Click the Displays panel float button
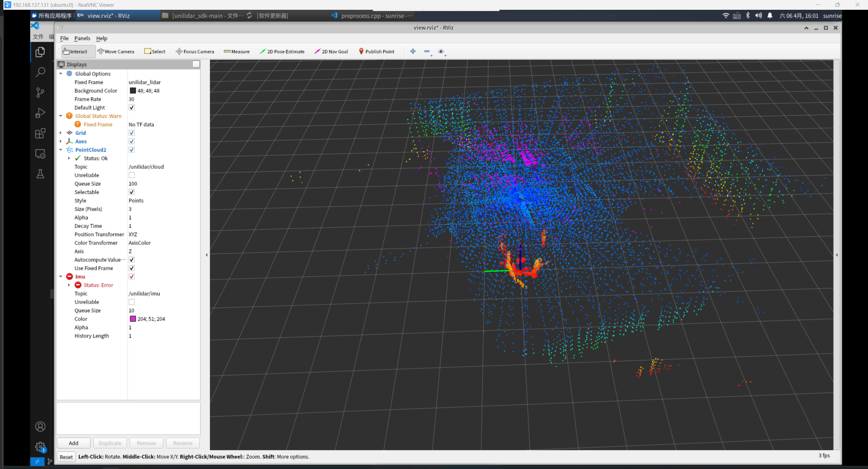 point(196,64)
